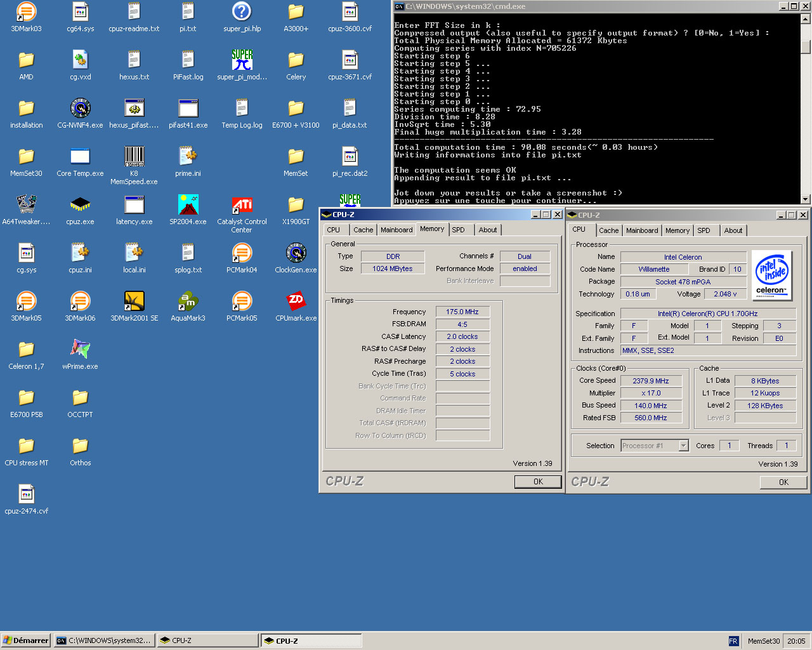Launch AquaMark3 icon

[x=188, y=301]
